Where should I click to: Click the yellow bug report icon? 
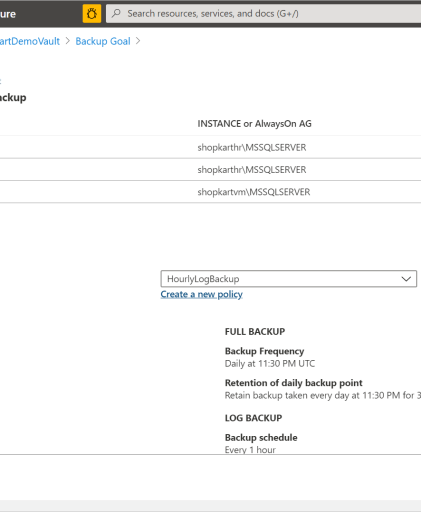click(92, 14)
